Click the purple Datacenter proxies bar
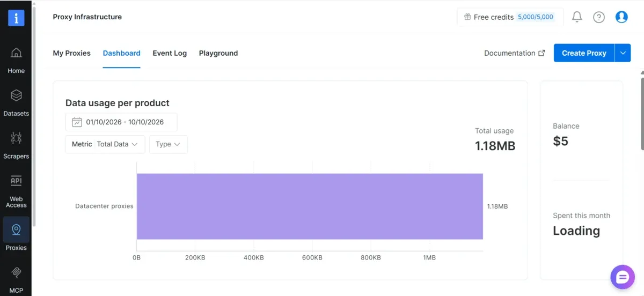 tap(310, 206)
